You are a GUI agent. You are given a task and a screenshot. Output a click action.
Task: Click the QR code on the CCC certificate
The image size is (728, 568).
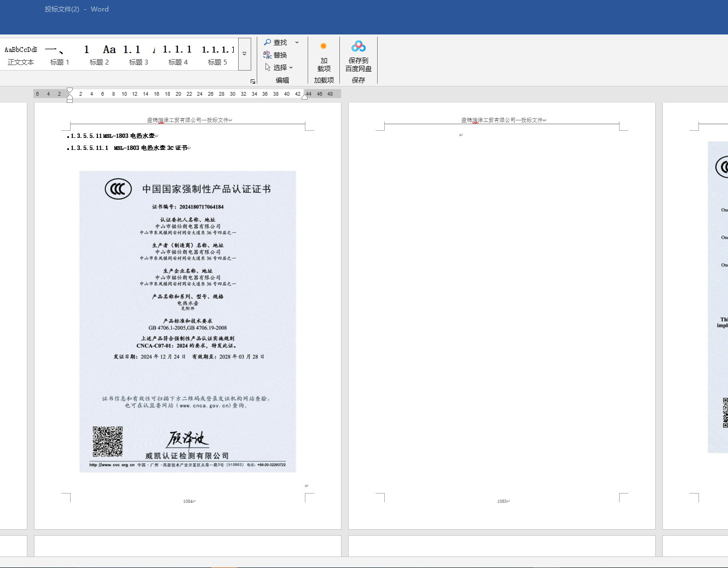click(108, 442)
